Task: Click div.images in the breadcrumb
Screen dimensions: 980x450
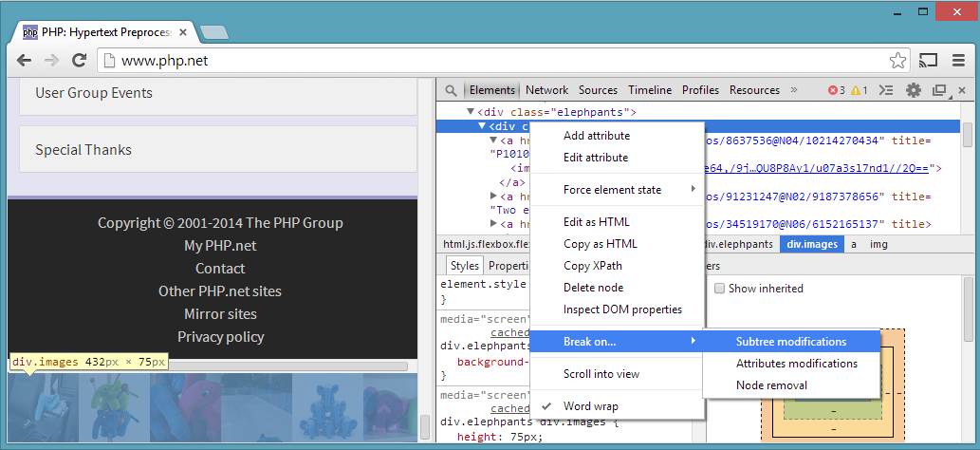Action: coord(812,245)
